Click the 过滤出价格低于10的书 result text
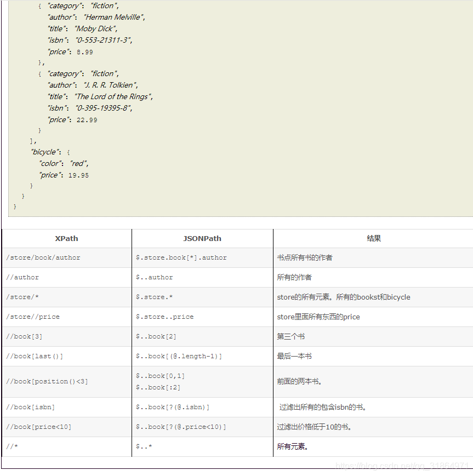 pos(314,427)
